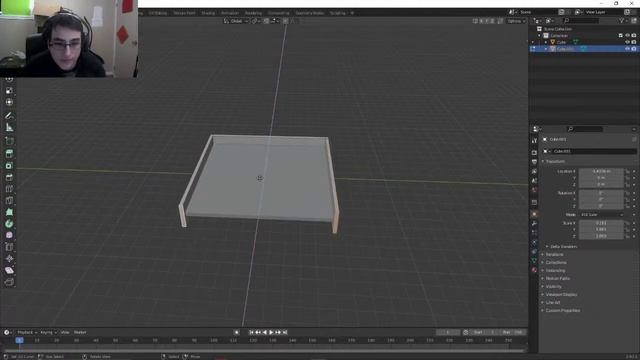The image size is (640, 360).
Task: Open the Material properties tab
Action: click(x=534, y=270)
